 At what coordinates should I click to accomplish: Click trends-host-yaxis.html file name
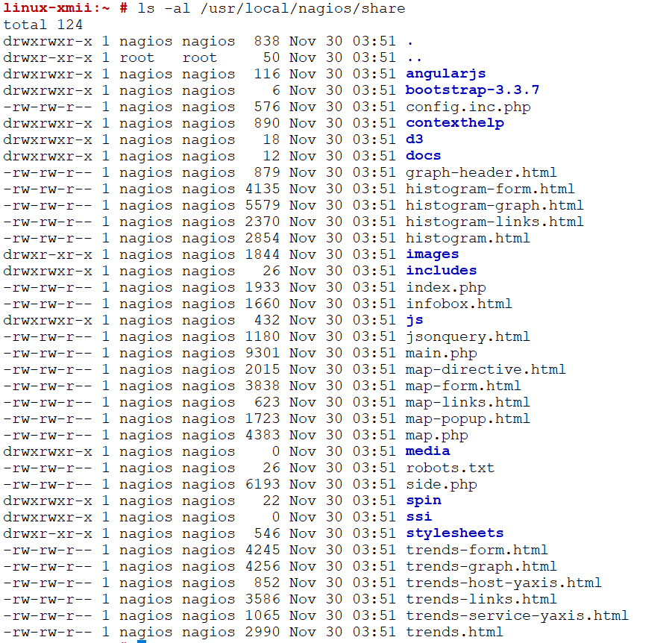[503, 583]
